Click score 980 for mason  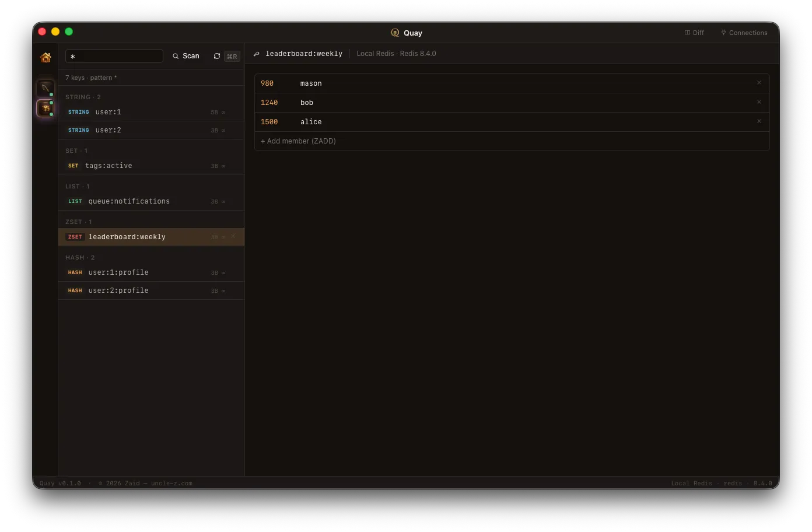click(x=267, y=83)
